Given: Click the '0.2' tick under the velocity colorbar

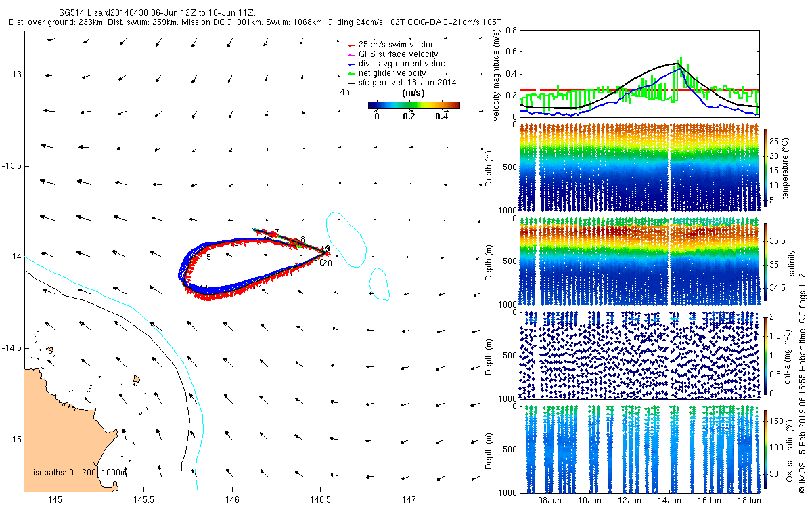Looking at the screenshot, I should [409, 117].
